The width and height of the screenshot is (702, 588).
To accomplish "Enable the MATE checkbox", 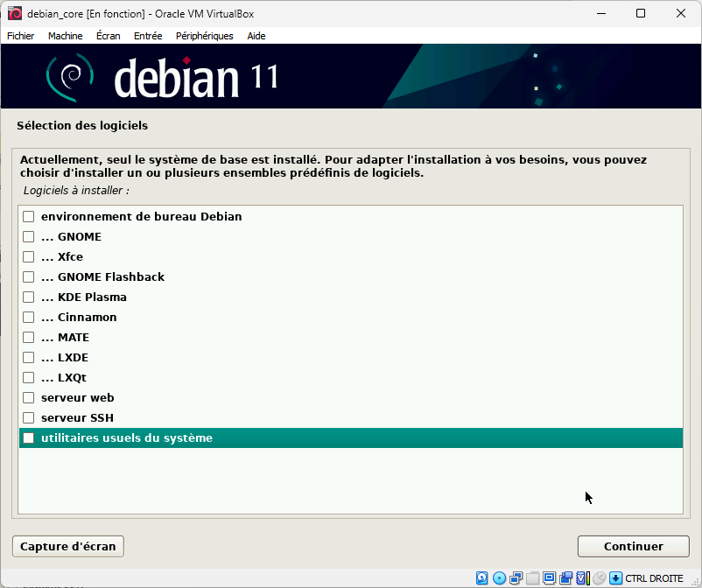I will pyautogui.click(x=28, y=338).
